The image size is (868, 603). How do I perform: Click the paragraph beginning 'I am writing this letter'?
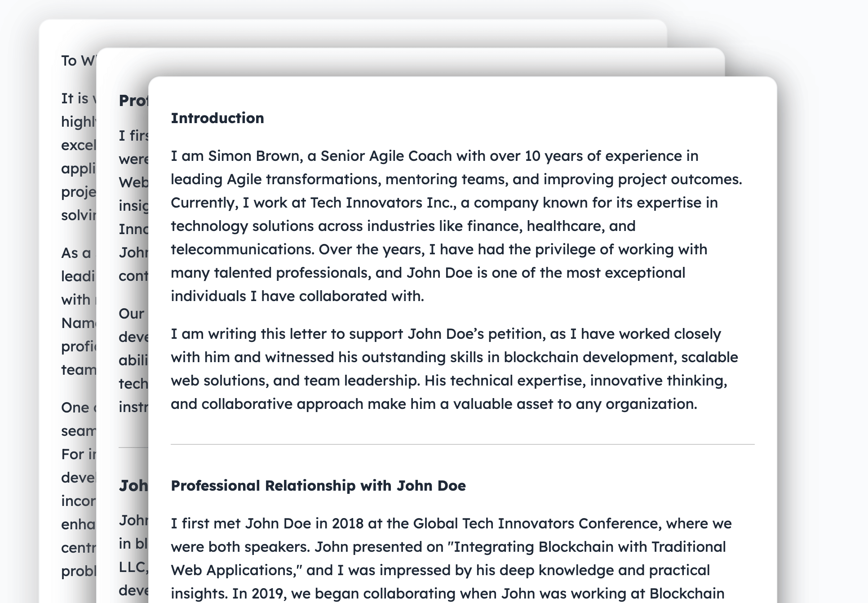pyautogui.click(x=454, y=369)
